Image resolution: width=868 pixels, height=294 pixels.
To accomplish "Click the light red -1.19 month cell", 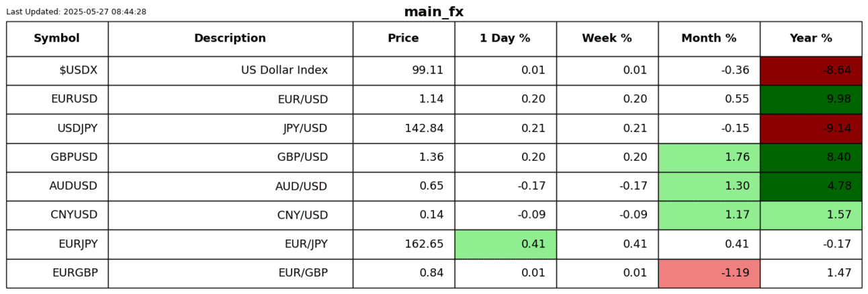I will (709, 273).
